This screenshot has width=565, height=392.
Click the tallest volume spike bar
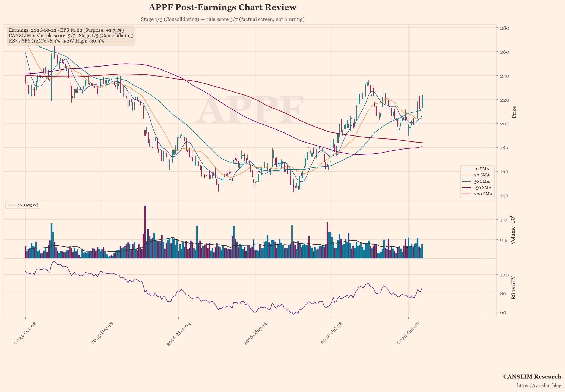click(145, 232)
